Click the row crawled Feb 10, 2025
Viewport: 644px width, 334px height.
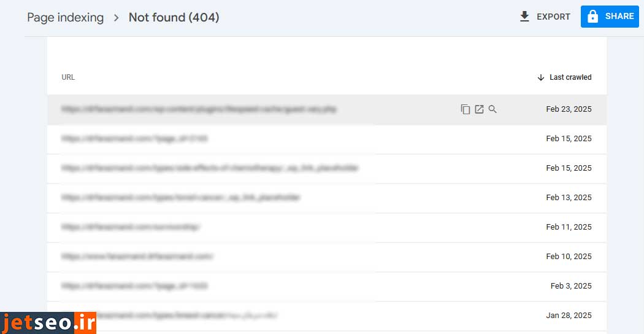pos(137,257)
